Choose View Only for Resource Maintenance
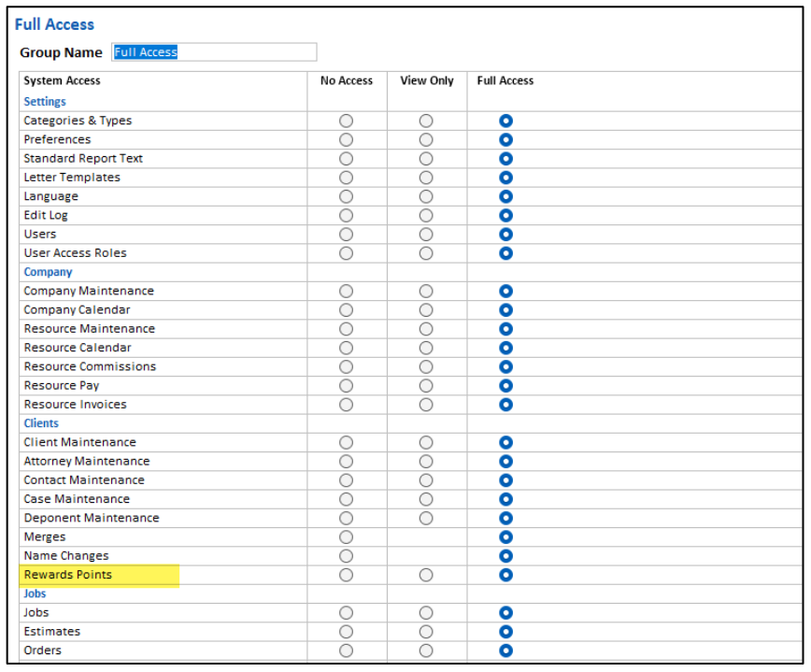 pyautogui.click(x=426, y=329)
